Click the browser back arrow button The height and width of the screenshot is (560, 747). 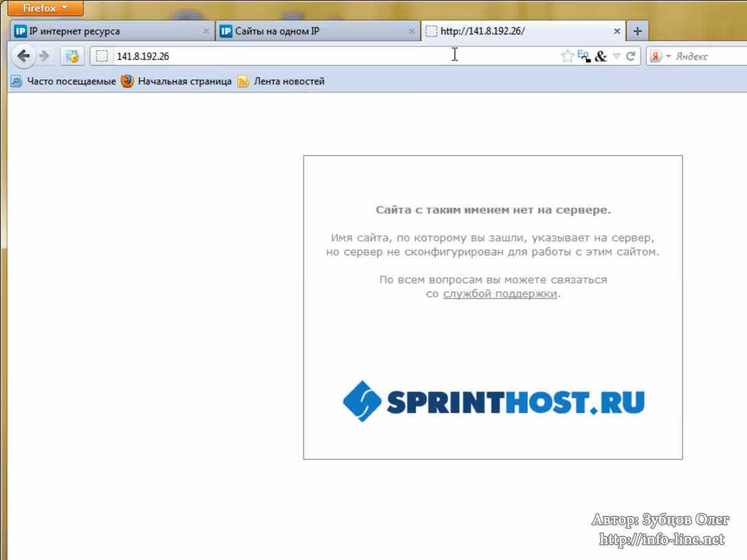23,57
